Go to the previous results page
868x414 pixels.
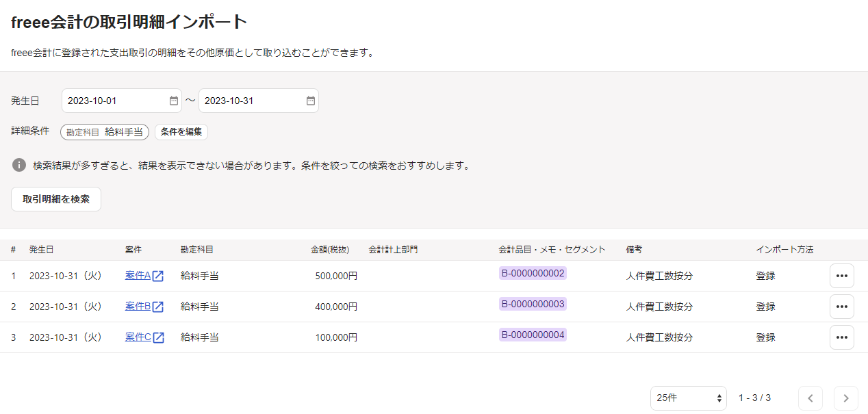point(810,398)
